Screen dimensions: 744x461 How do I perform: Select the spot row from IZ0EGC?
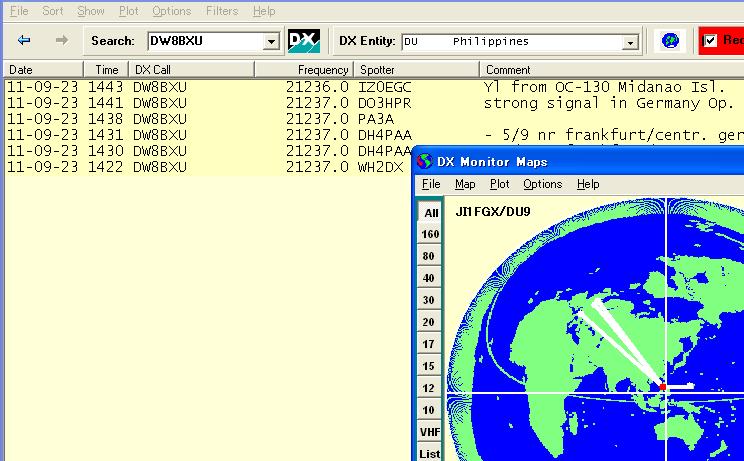click(374, 87)
